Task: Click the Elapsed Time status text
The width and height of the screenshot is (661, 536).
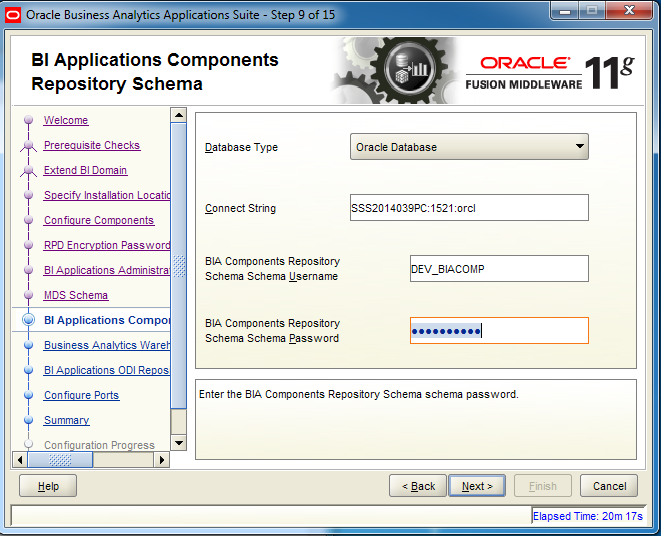Action: point(587,516)
